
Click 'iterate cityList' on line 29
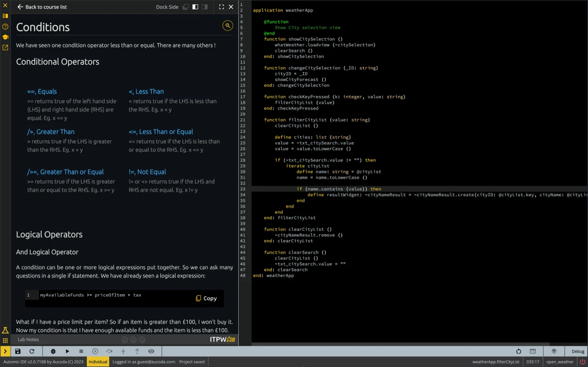coord(307,166)
